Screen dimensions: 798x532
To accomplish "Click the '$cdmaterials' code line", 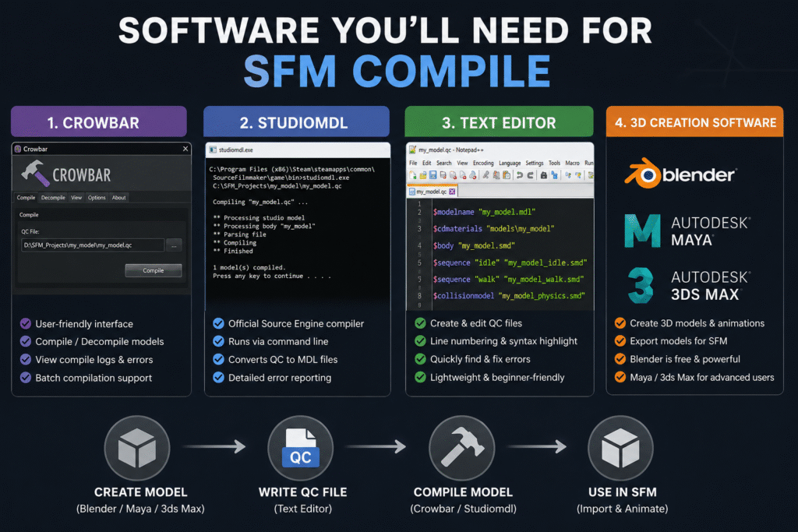I will (493, 229).
